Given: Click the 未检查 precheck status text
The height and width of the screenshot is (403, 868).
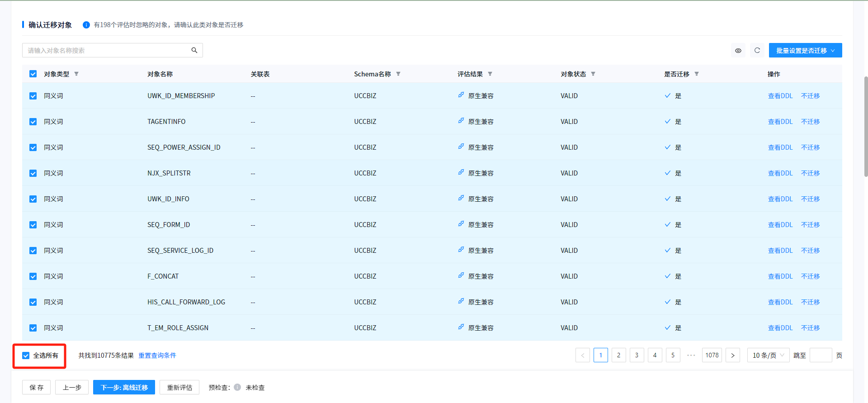Looking at the screenshot, I should coord(255,388).
